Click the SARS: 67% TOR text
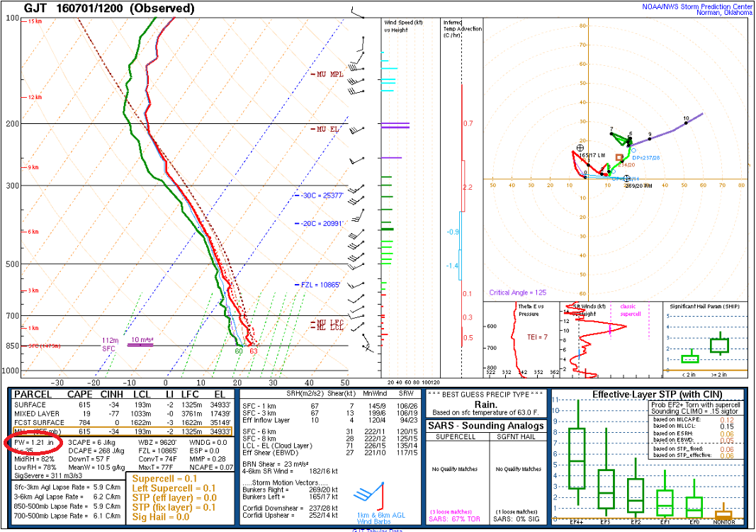Screen dimensions: 756x532 point(456,519)
